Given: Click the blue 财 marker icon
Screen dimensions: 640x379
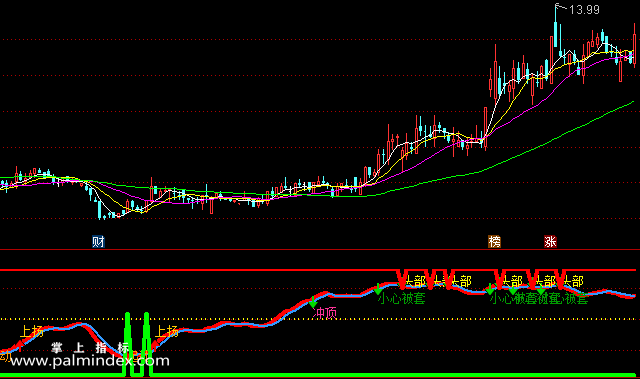Looking at the screenshot, I should pos(98,242).
